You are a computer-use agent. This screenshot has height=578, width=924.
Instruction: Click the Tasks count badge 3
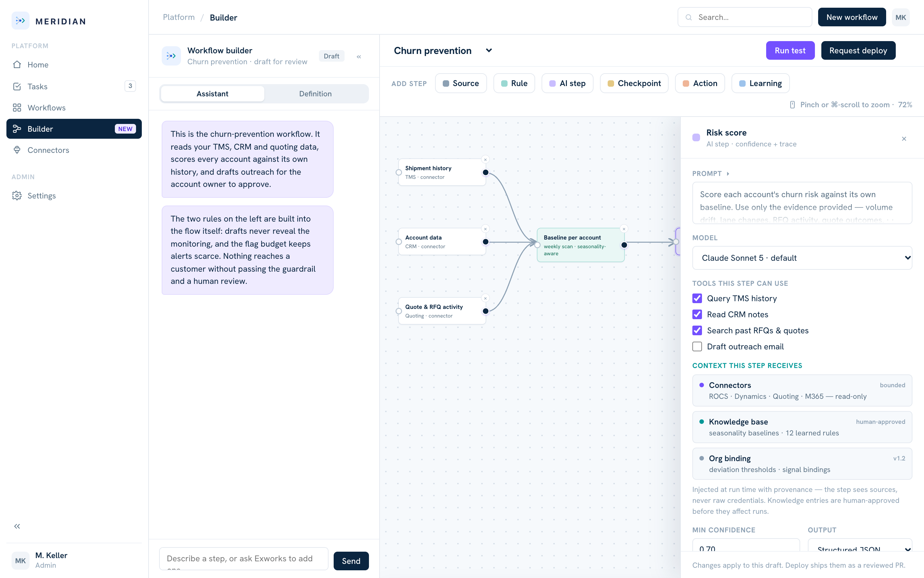tap(130, 86)
